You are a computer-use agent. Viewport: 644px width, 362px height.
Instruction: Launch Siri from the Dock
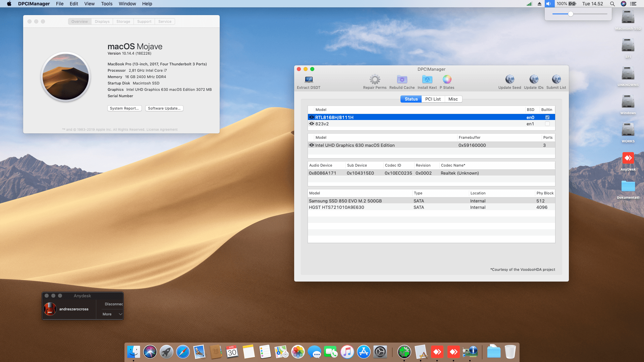tap(150, 352)
